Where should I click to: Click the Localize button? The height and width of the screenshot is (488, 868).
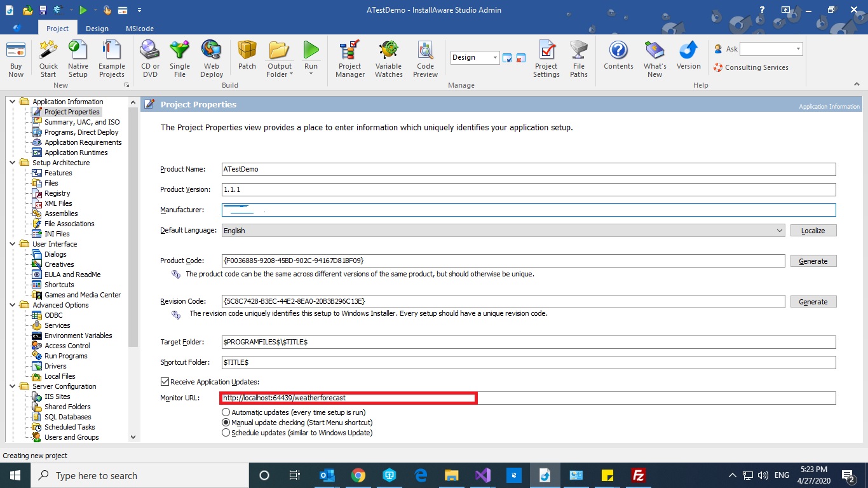813,231
